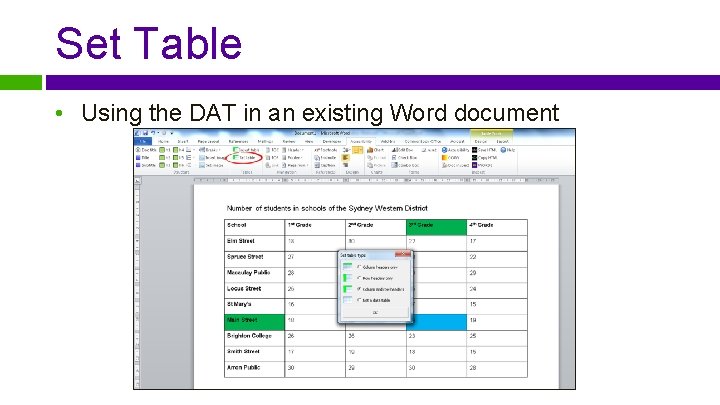
Task: Switch to the Home ribbon tab
Action: (163, 141)
